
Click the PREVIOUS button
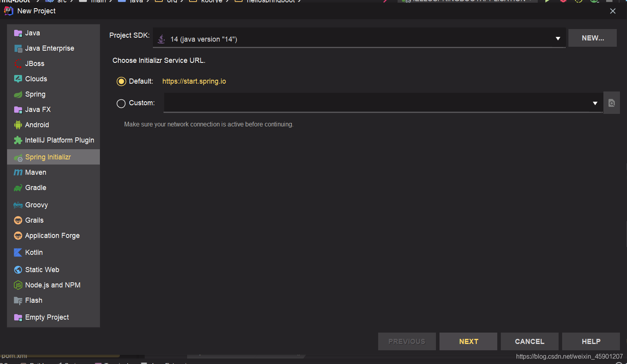click(407, 342)
